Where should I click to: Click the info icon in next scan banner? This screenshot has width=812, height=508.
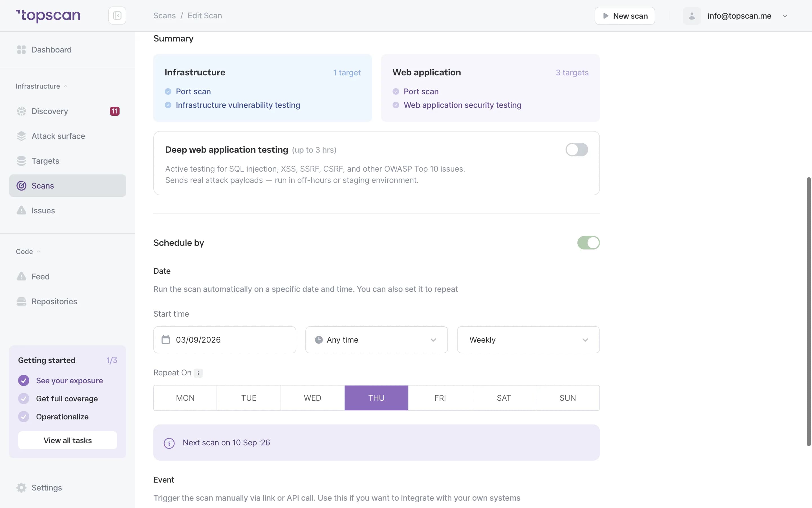pyautogui.click(x=169, y=443)
